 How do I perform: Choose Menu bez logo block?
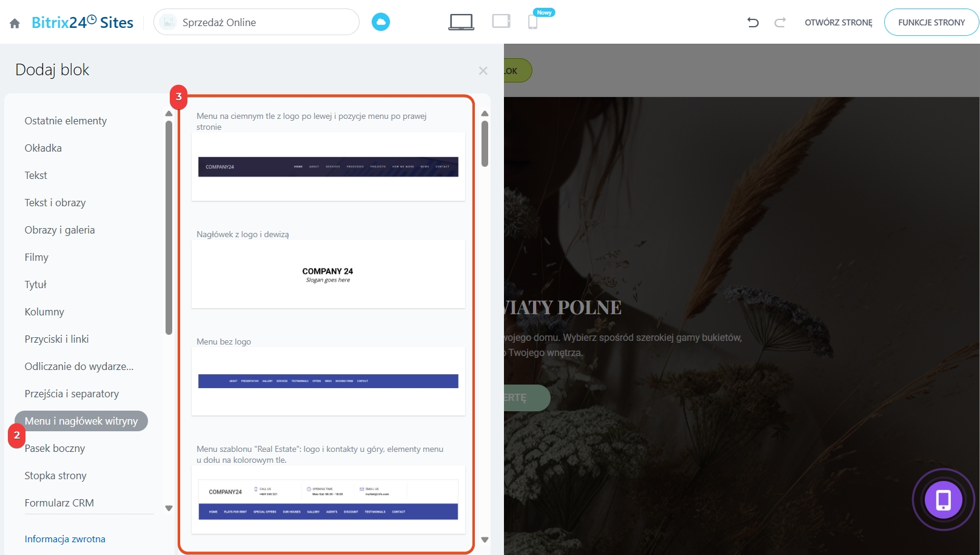[x=328, y=381]
